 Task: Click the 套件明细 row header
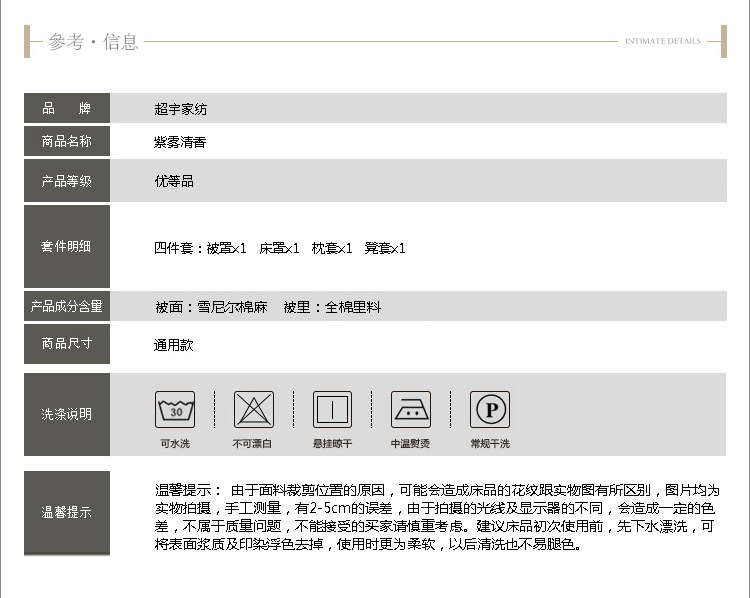(67, 246)
